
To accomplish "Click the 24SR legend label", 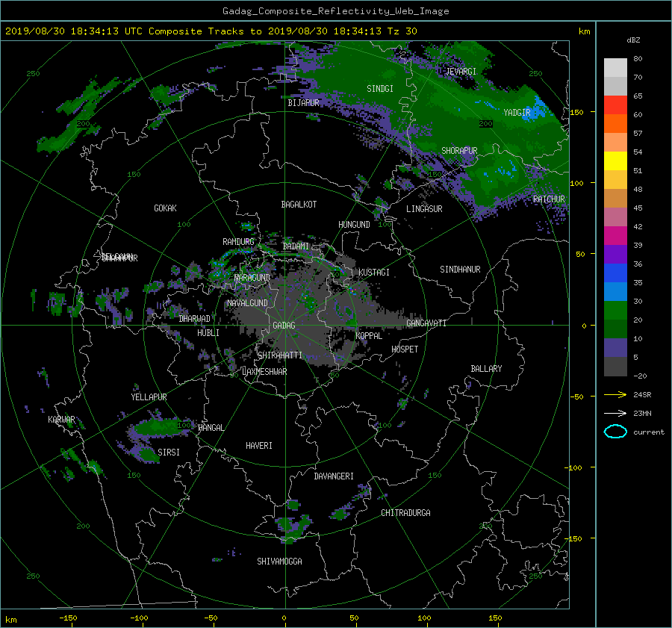I will tap(642, 395).
